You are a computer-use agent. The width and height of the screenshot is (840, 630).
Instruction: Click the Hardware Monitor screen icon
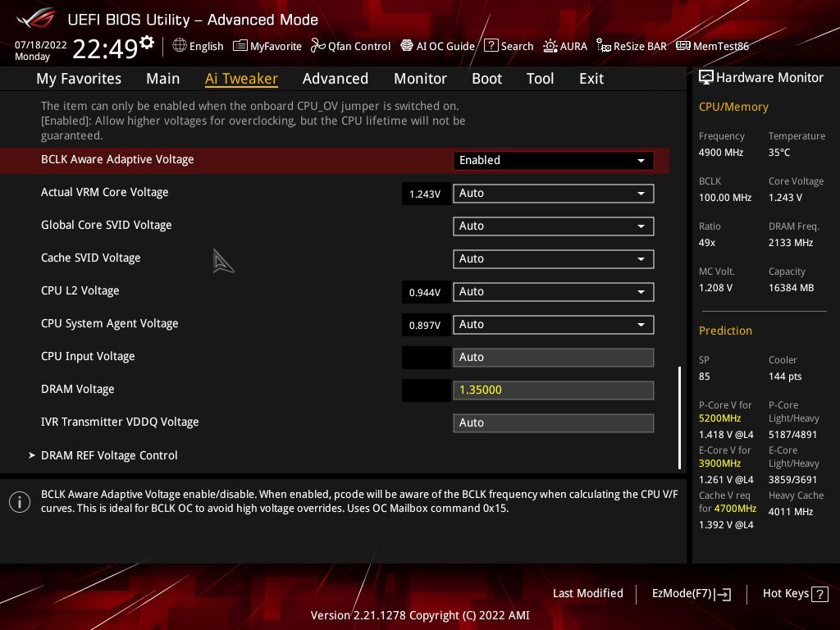coord(706,77)
